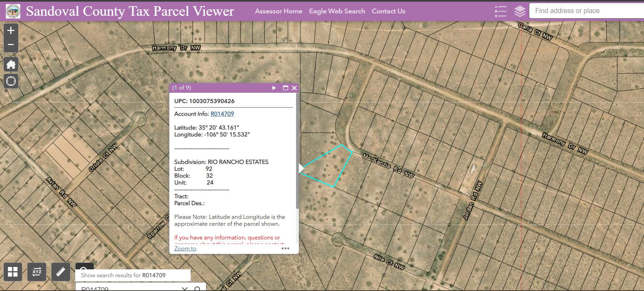This screenshot has height=291, width=644.
Task: Zoom out on the map
Action: coord(11,45)
